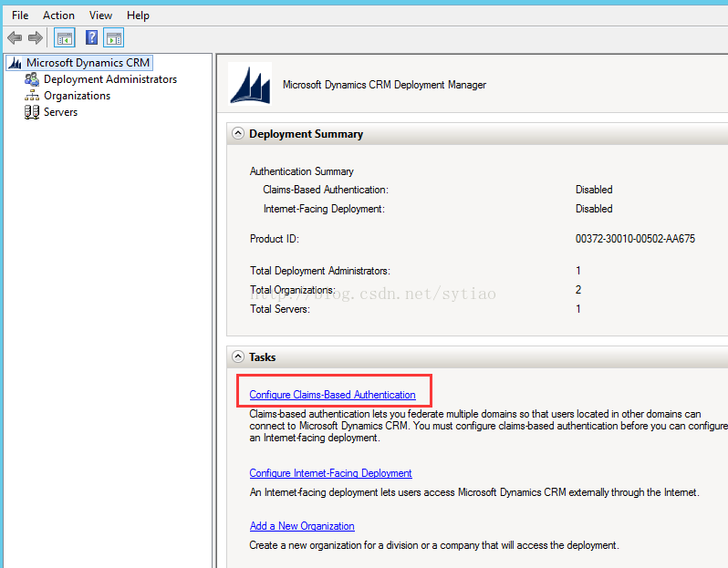Open the Help menu
728x568 pixels.
[x=138, y=15]
